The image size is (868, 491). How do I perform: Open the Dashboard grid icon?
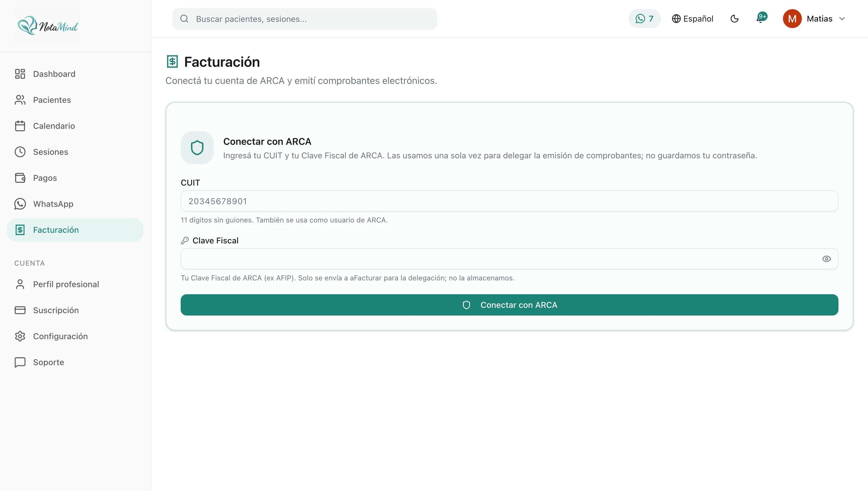pos(20,74)
